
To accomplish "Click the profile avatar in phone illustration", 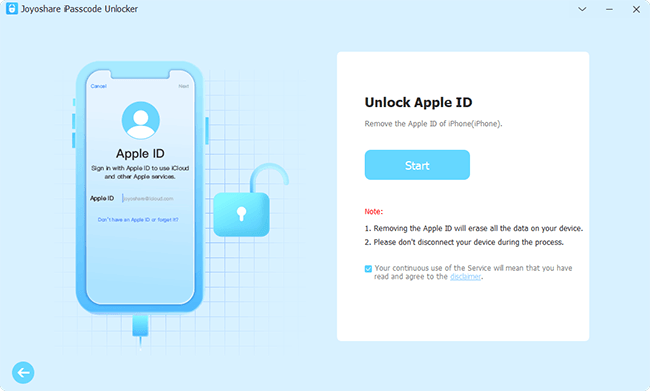I will coord(141,120).
